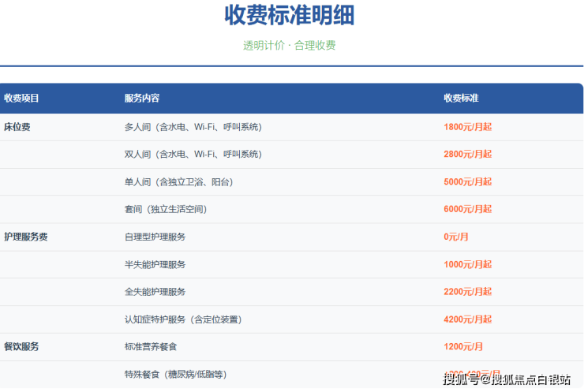Screen dimensions: 584x392
Task: Select the 特殊餐食（糖尿病/低脂等）entry
Action: [x=181, y=374]
